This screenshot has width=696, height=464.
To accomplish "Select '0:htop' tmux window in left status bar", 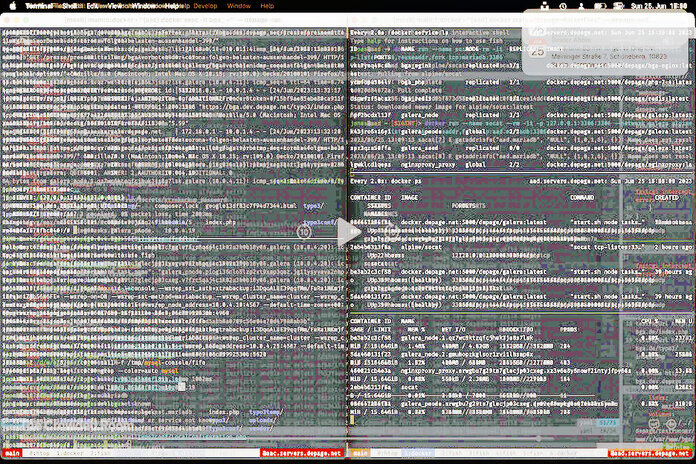I will click(x=39, y=453).
